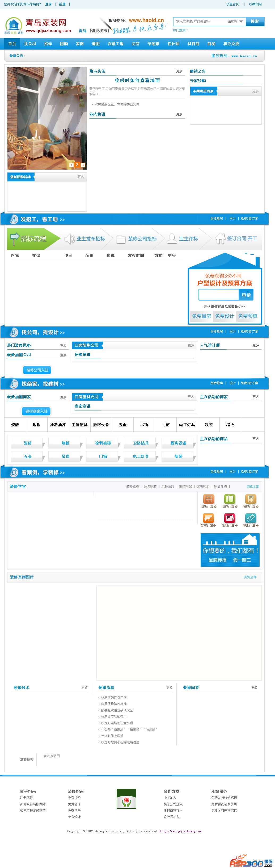The image size is (275, 868).
Task: Click 免费预算 tab in the house box
Action: [x=248, y=316]
